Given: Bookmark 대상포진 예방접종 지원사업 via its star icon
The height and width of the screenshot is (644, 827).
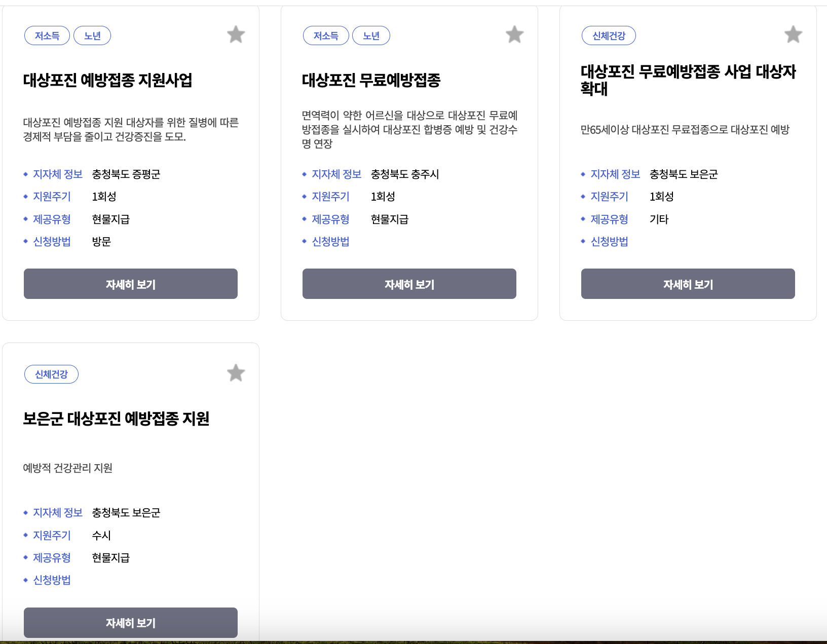Looking at the screenshot, I should click(x=235, y=34).
